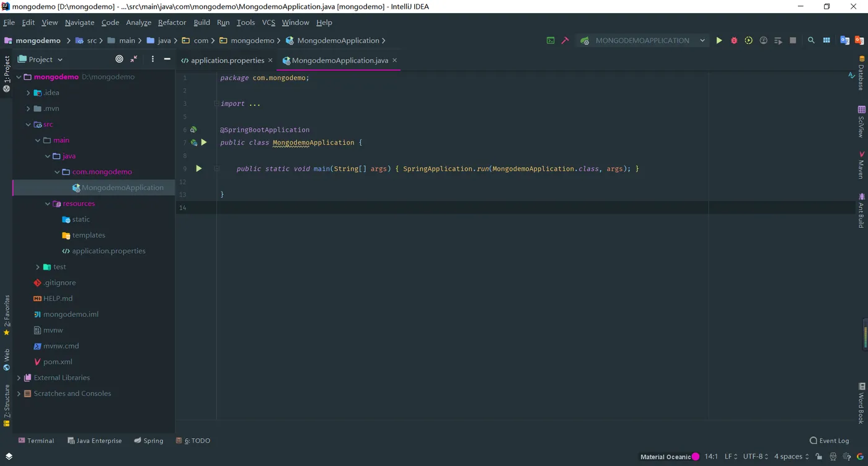The image size is (868, 466).
Task: Click the blue Translate icon
Action: click(844, 40)
